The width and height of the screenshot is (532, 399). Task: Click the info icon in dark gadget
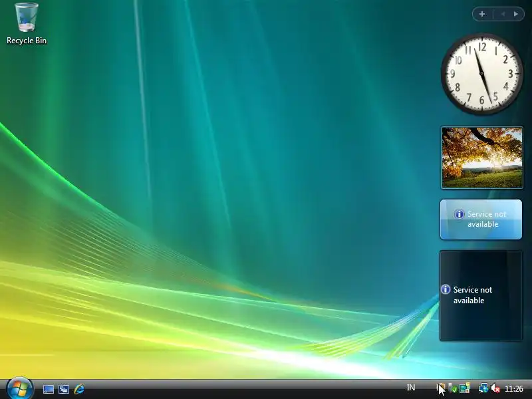[445, 289]
